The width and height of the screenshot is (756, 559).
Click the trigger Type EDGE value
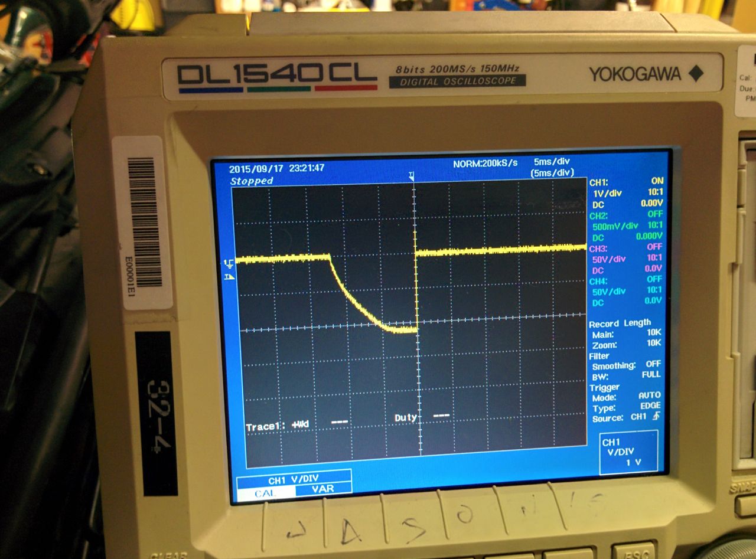[650, 406]
